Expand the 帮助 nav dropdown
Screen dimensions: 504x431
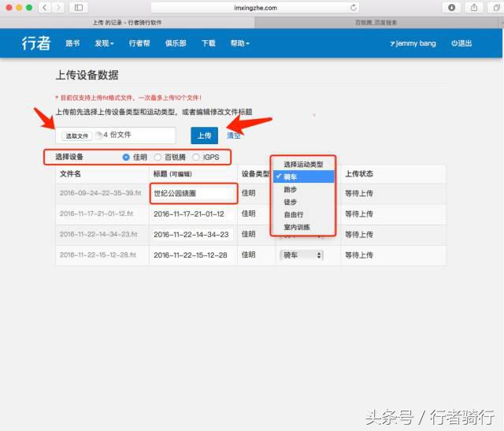pyautogui.click(x=239, y=43)
